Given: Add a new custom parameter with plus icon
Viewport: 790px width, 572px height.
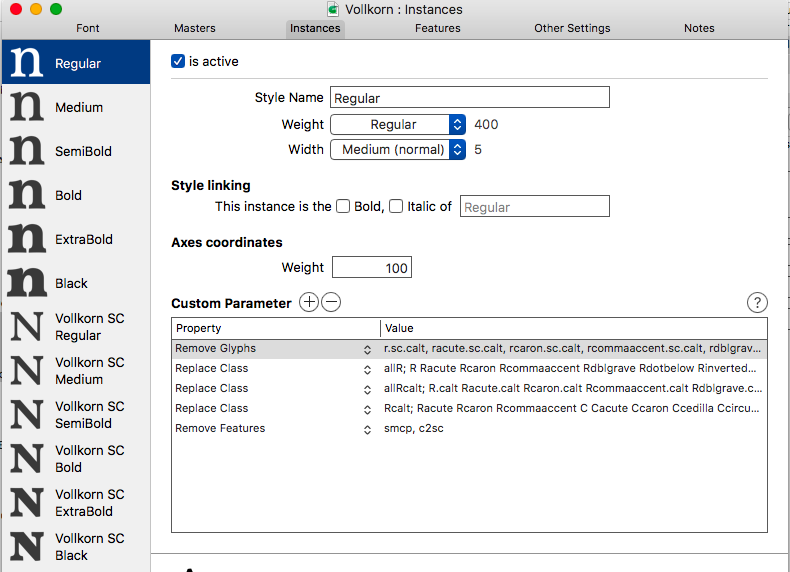Looking at the screenshot, I should point(309,302).
